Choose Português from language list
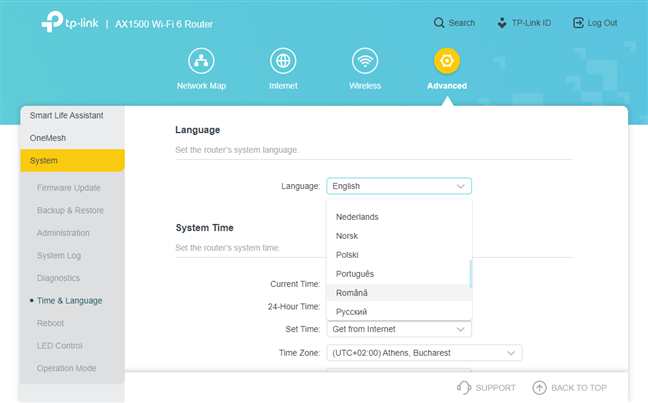 [x=399, y=274]
